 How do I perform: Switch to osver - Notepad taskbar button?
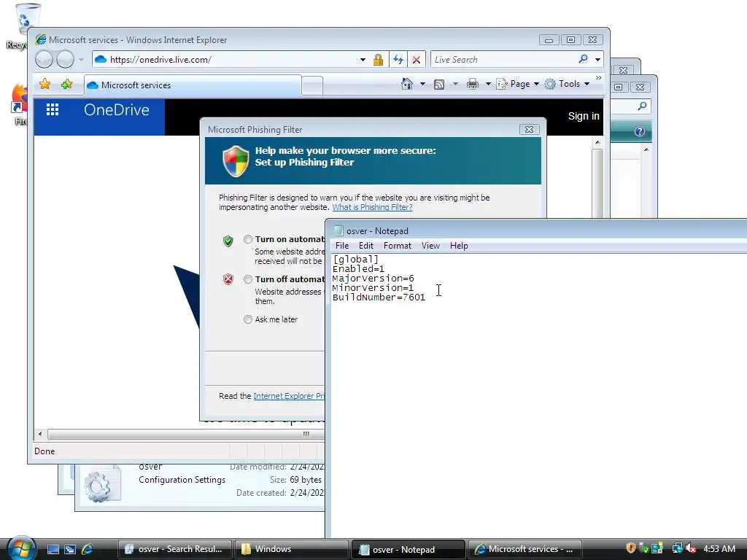(408, 549)
